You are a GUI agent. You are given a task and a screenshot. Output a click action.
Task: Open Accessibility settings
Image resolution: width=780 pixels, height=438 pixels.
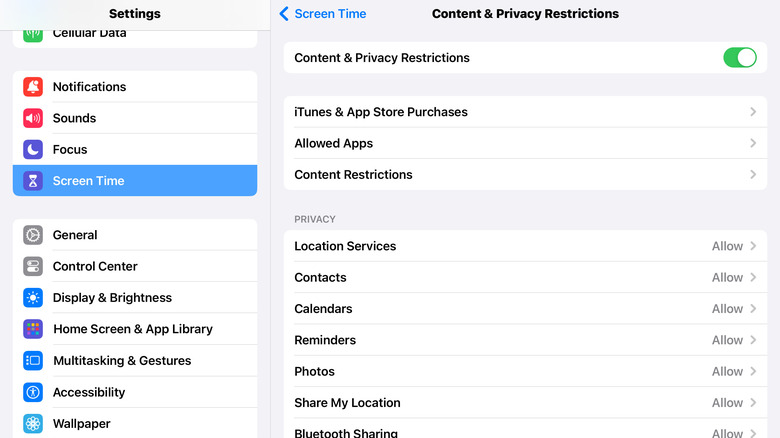coord(135,392)
